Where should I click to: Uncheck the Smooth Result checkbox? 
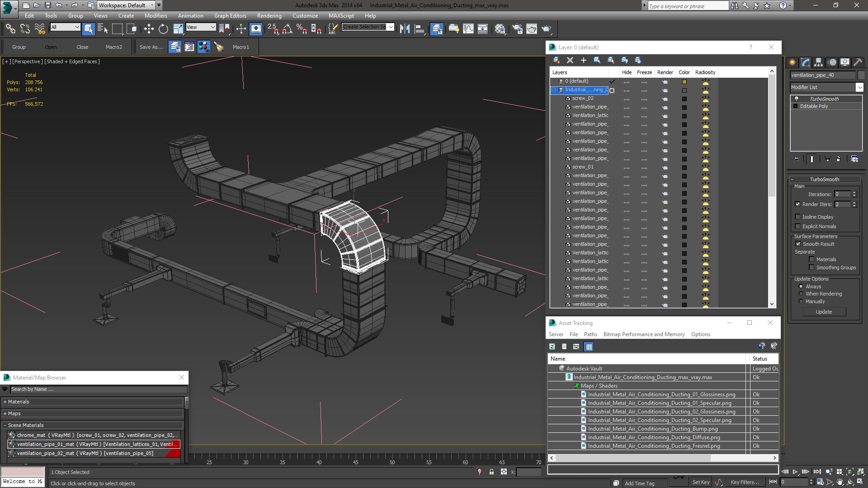(798, 244)
